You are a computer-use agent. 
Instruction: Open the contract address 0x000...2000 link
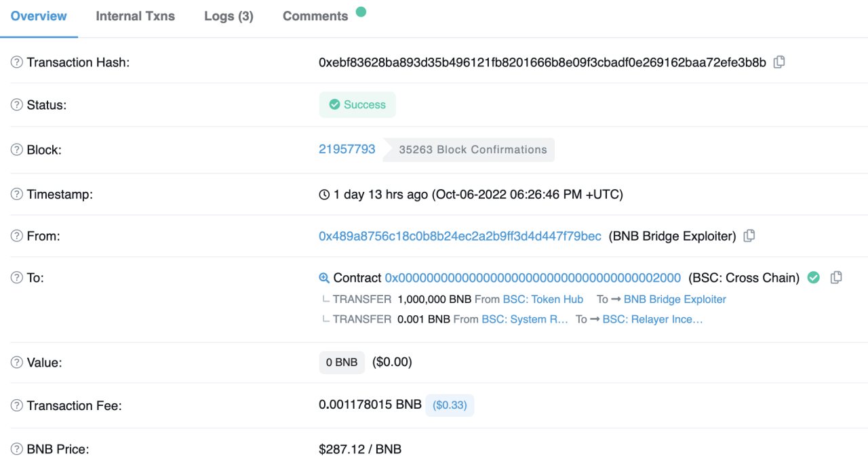tap(533, 278)
